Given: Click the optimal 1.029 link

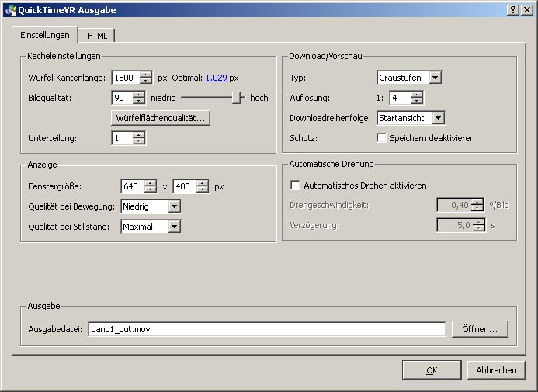Looking at the screenshot, I should pos(217,78).
